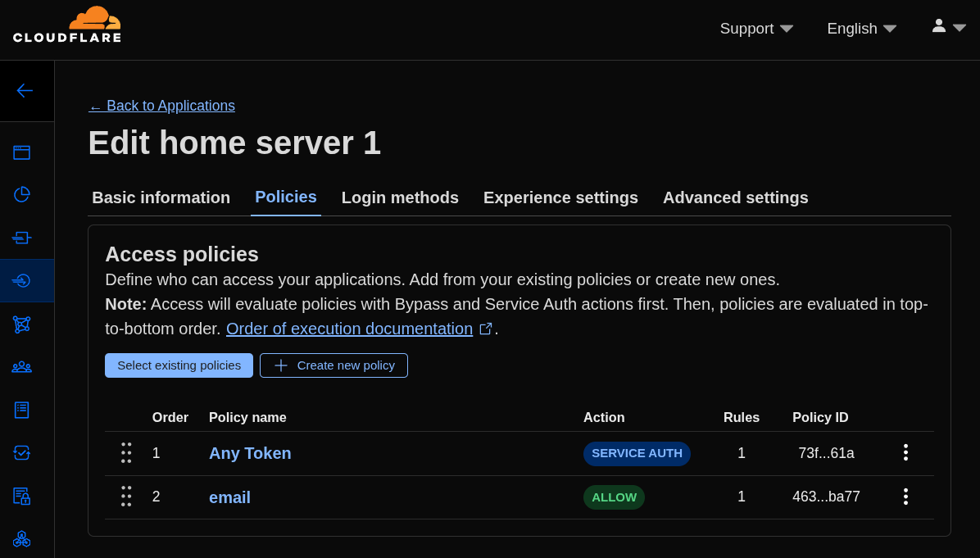Screen dimensions: 980x558
Task: Open Advanced settings tab
Action: click(736, 197)
